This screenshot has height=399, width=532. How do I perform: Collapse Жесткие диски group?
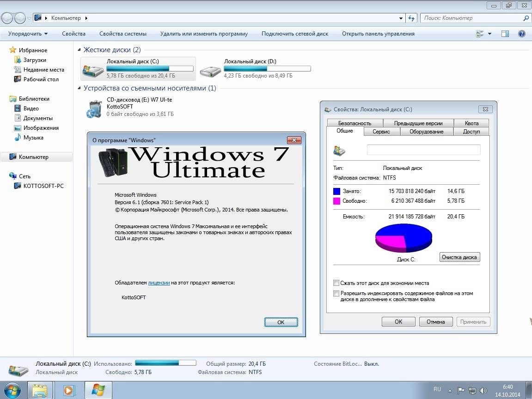[79, 50]
